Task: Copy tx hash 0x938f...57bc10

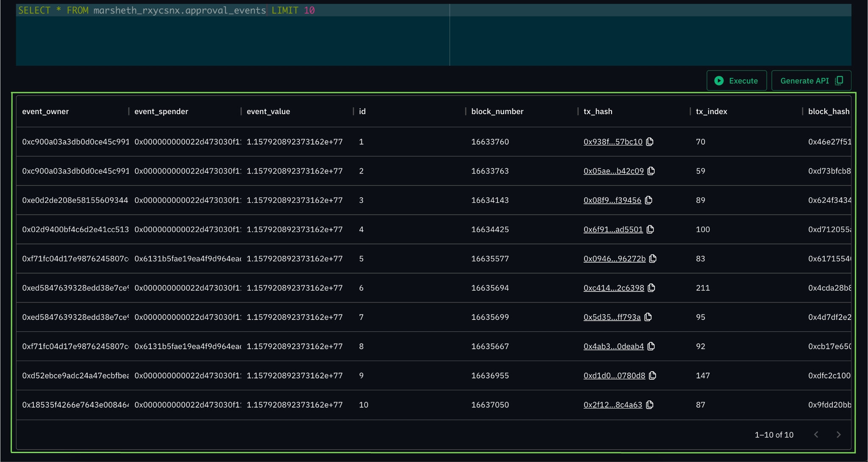Action: pos(650,142)
